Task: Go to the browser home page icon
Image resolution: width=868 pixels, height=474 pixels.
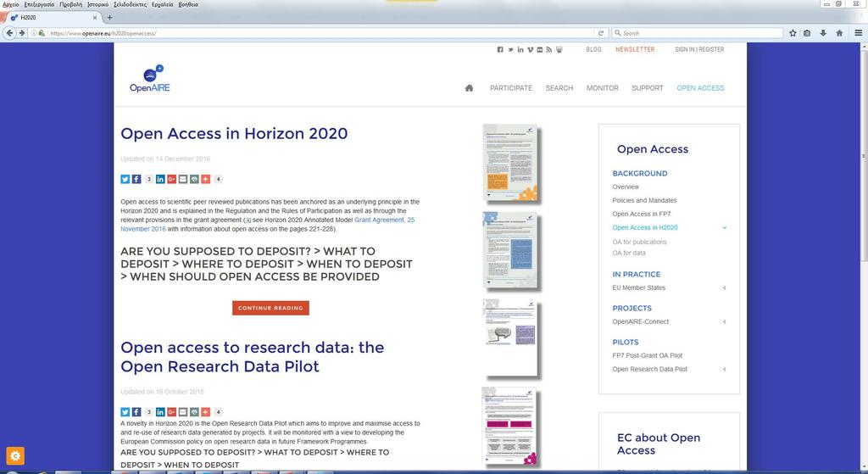Action: [839, 33]
